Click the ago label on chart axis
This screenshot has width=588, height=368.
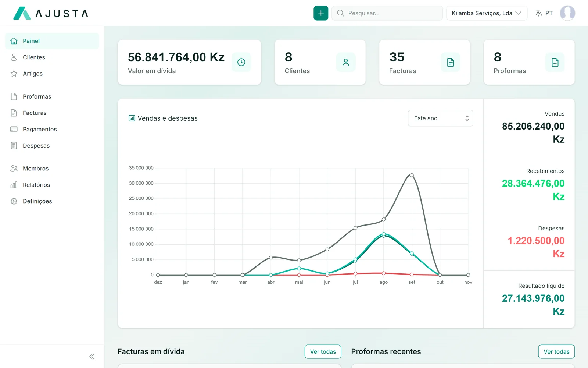[383, 282]
